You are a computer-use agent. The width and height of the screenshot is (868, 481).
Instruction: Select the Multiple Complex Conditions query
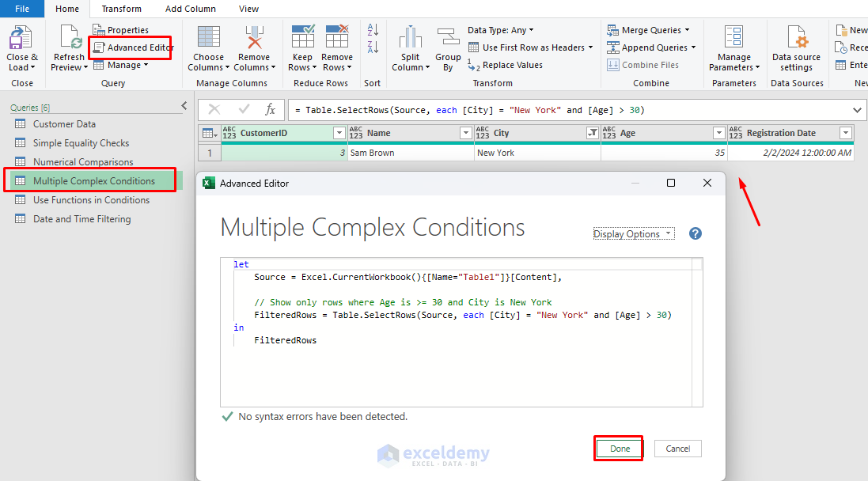point(95,181)
